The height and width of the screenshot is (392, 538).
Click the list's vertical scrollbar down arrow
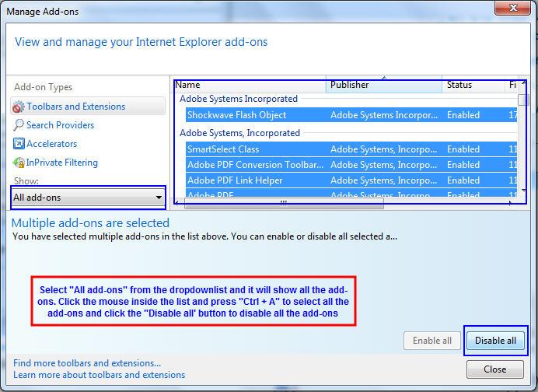pyautogui.click(x=523, y=190)
